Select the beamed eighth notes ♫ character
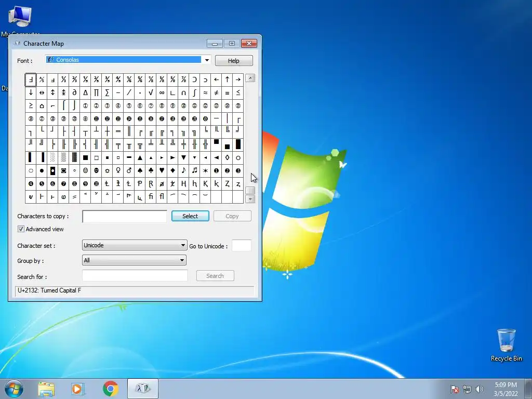Image resolution: width=532 pixels, height=399 pixels. pyautogui.click(x=194, y=170)
